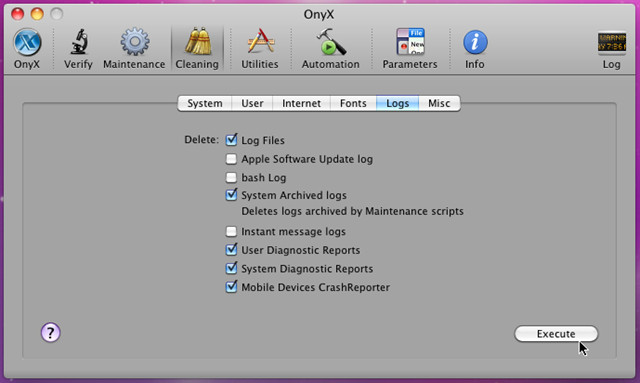Open the Verify microscope icon

79,42
